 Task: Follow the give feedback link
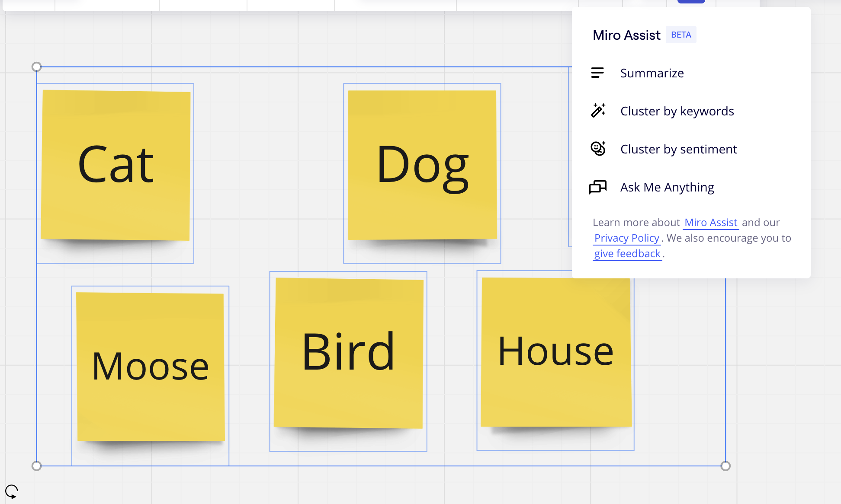point(627,254)
